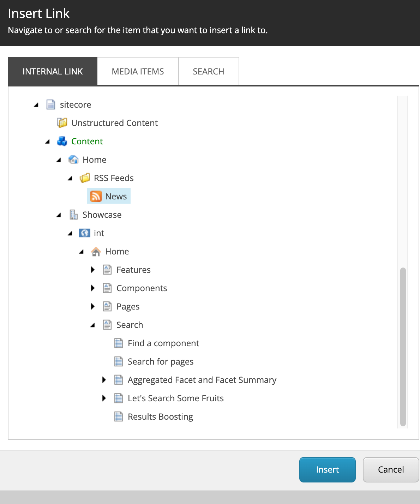This screenshot has width=420, height=504.
Task: Expand the Pages node
Action: 93,306
